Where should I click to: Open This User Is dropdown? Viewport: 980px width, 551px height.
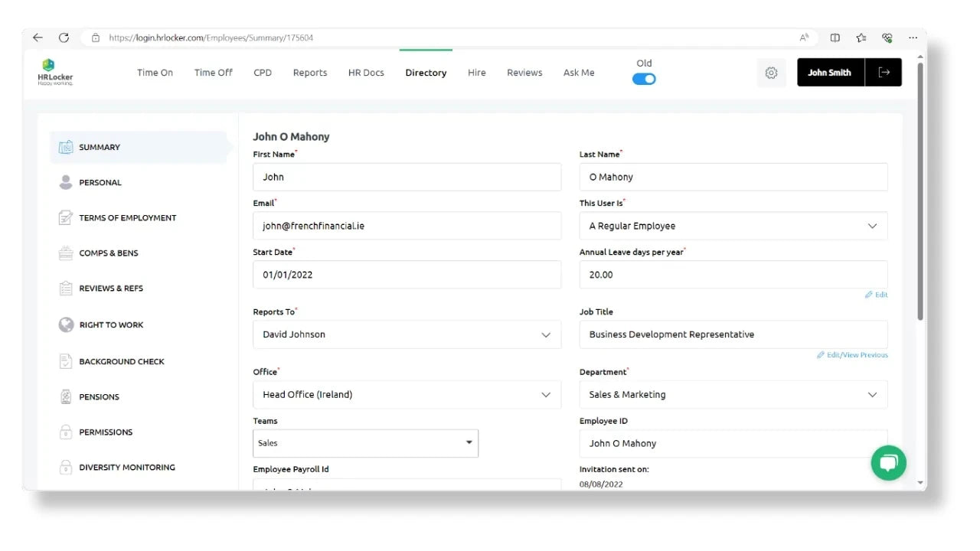[x=872, y=226]
